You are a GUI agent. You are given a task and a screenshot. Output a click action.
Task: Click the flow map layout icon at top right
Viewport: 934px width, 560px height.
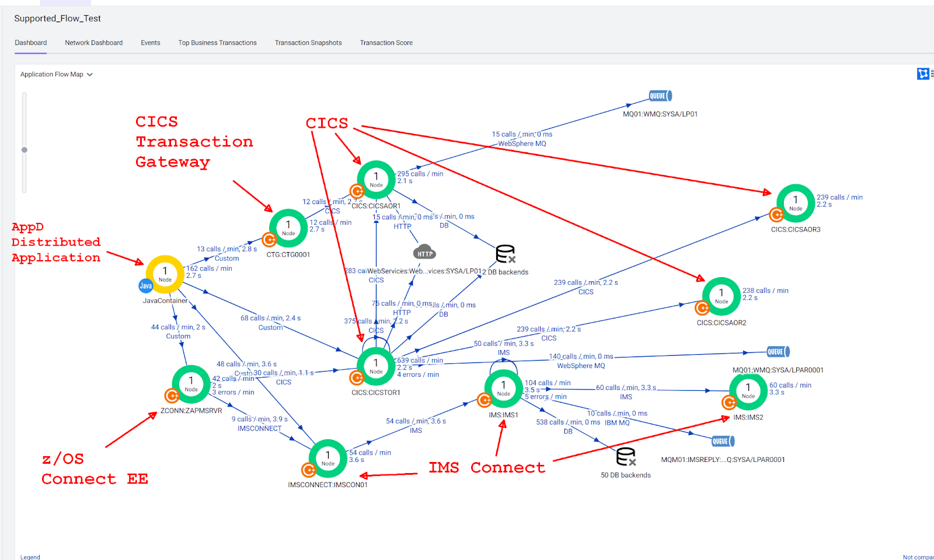pos(923,73)
